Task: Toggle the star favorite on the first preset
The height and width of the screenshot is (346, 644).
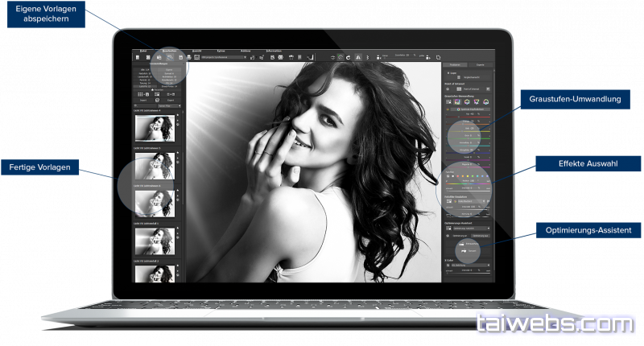Action: pos(177,115)
